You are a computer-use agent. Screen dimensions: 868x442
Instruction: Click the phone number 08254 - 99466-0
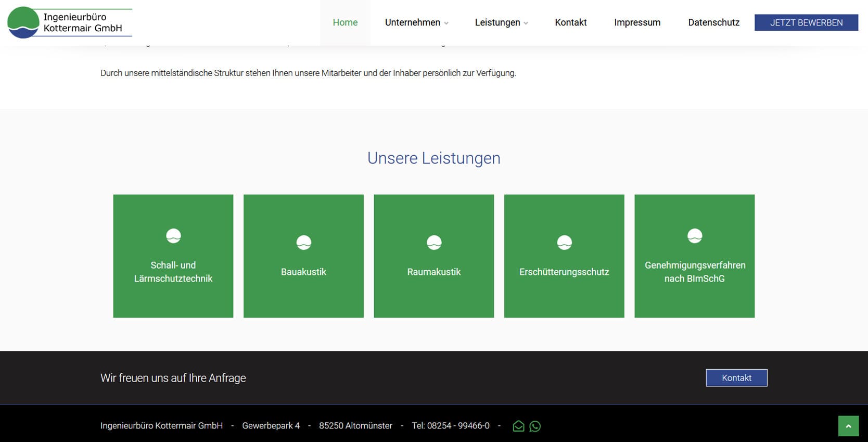pyautogui.click(x=458, y=426)
